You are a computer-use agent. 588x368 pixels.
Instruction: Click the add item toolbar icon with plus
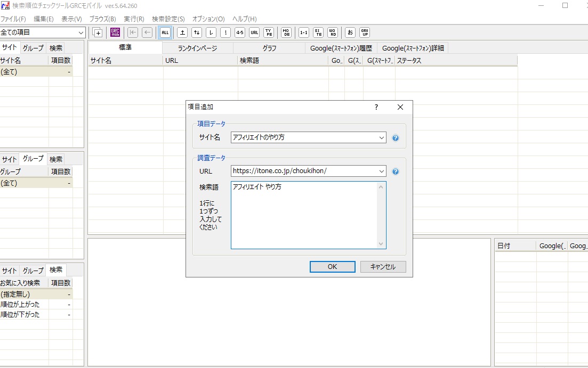[98, 32]
